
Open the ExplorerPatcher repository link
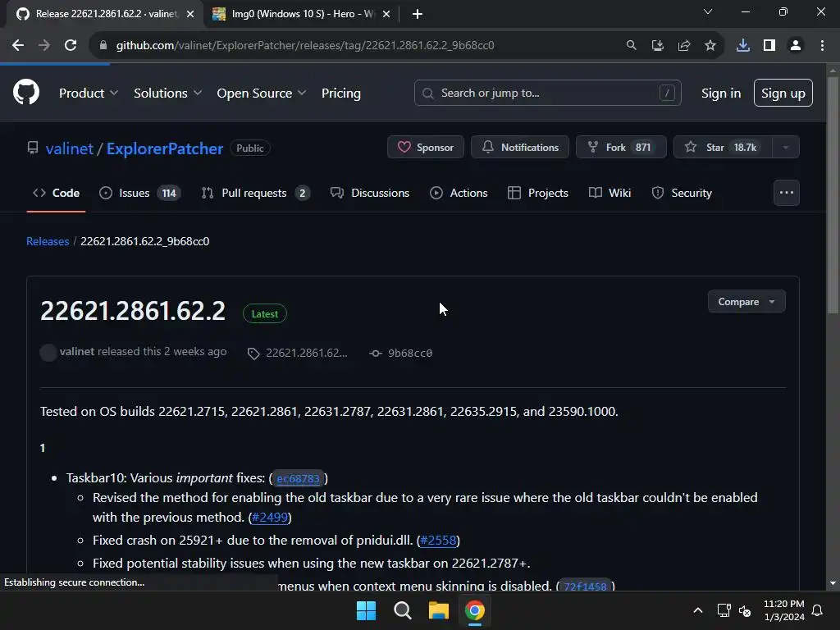[x=164, y=148]
